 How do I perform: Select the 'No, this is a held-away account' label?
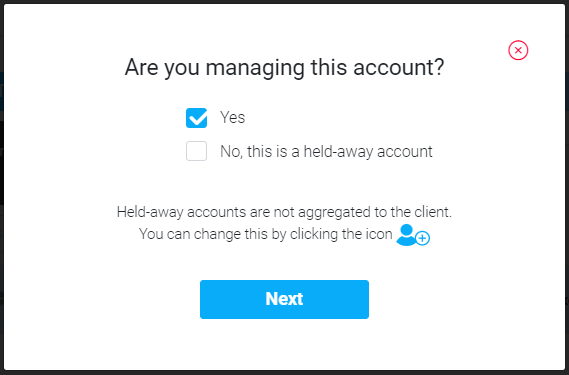(x=326, y=151)
